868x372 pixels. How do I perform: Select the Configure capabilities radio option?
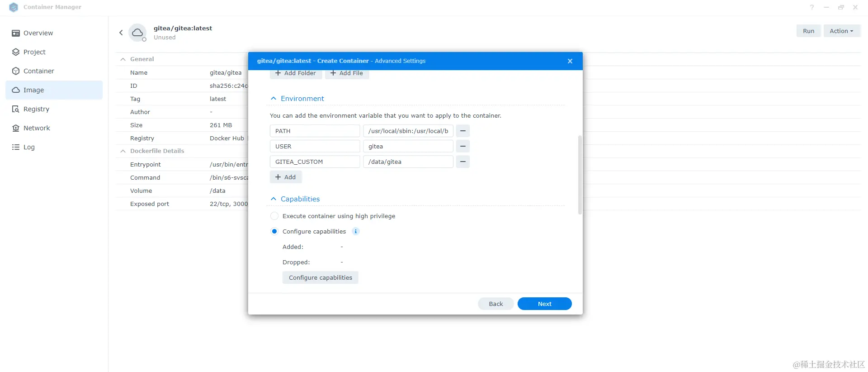274,231
